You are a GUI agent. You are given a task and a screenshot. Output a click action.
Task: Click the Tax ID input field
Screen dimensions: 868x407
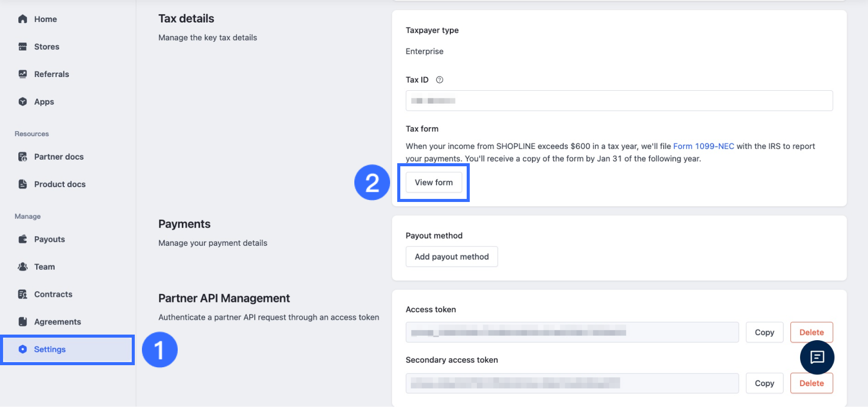[x=619, y=100]
